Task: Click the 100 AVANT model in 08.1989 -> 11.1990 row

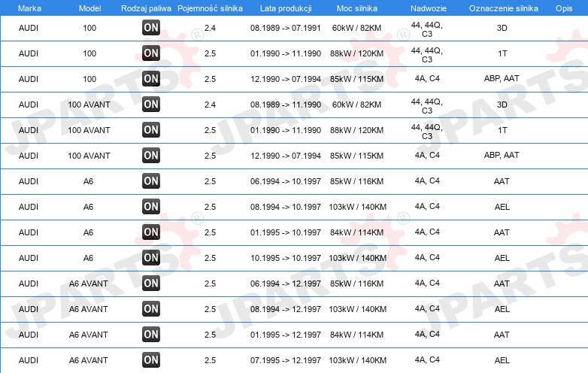Action: (x=89, y=105)
